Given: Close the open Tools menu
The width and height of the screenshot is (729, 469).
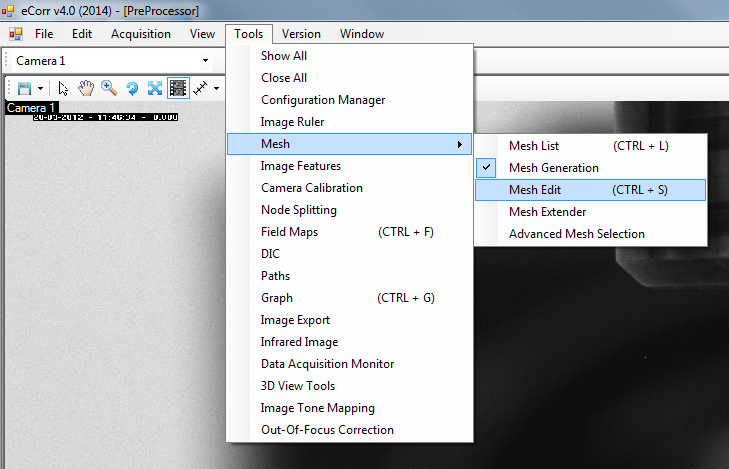Looking at the screenshot, I should click(x=249, y=34).
